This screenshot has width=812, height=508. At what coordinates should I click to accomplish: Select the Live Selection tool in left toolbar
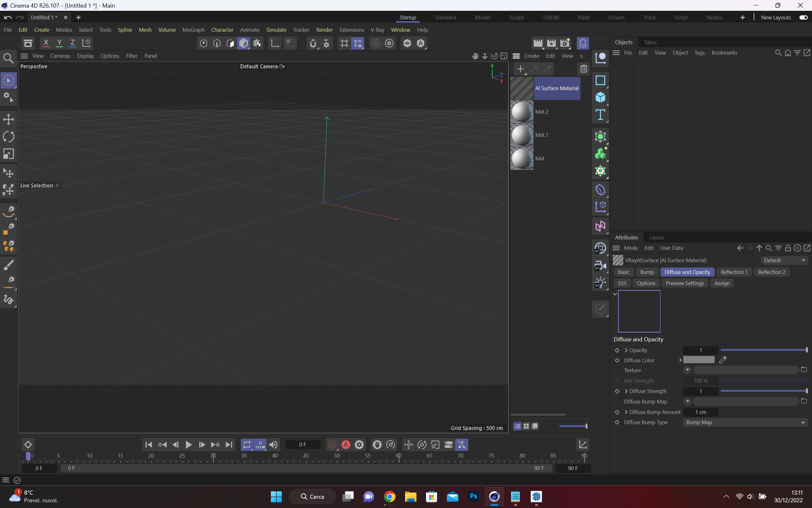pyautogui.click(x=9, y=81)
